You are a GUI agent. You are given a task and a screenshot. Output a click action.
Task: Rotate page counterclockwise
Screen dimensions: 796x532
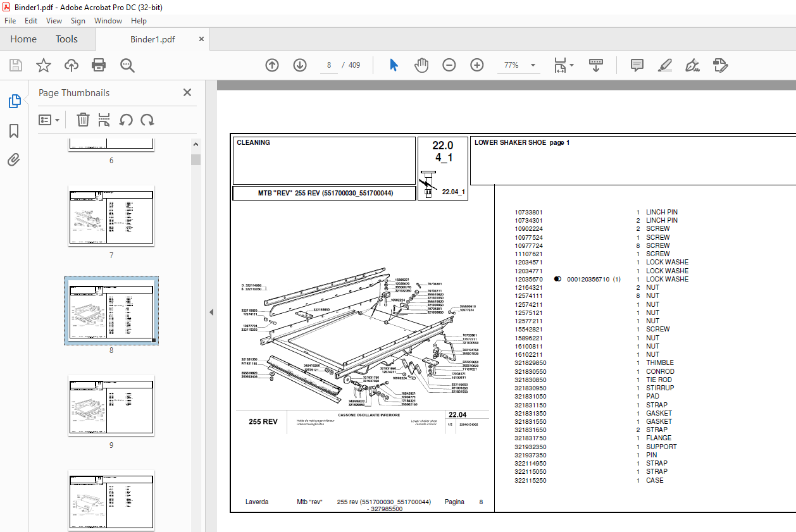126,120
